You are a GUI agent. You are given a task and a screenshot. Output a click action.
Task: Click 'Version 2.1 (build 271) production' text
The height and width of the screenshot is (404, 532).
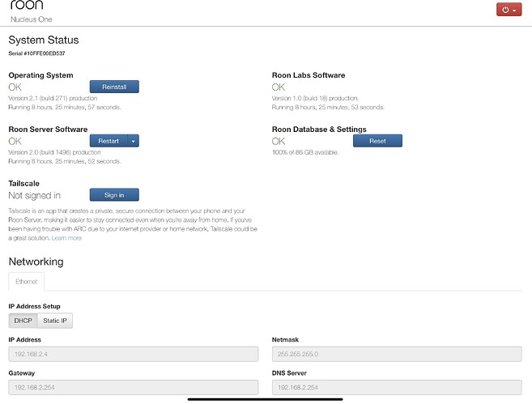(53, 98)
